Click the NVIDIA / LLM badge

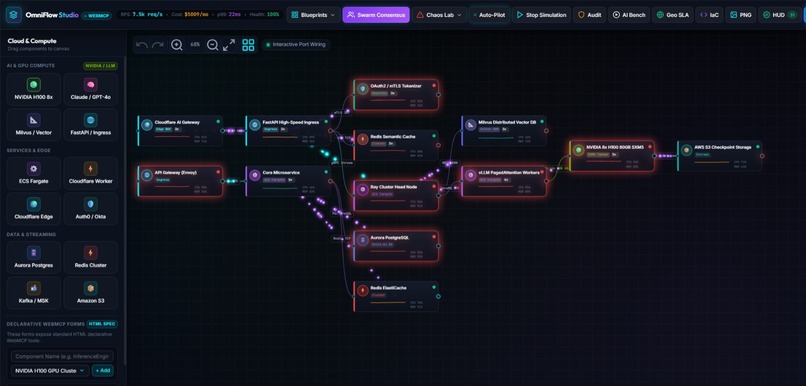100,66
